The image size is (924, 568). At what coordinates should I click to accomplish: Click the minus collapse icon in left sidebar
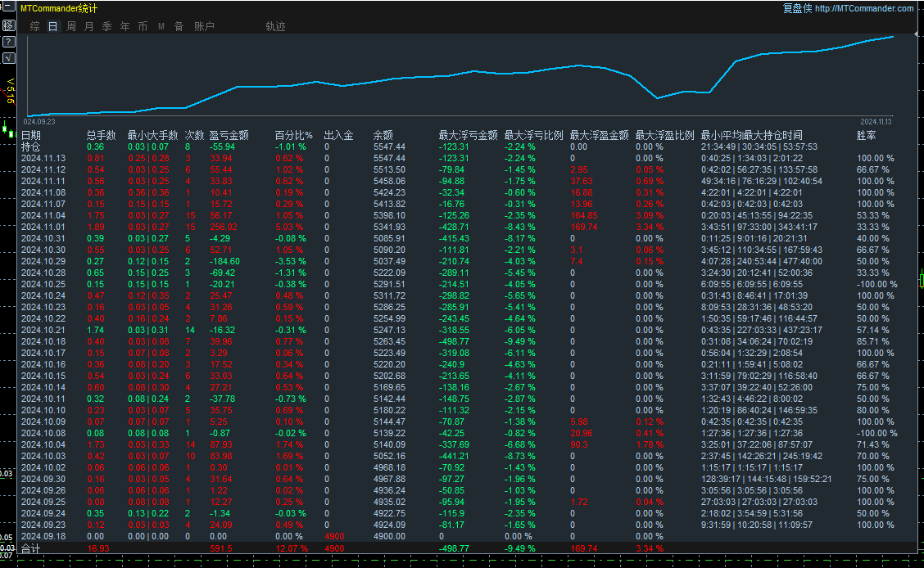coord(9,7)
